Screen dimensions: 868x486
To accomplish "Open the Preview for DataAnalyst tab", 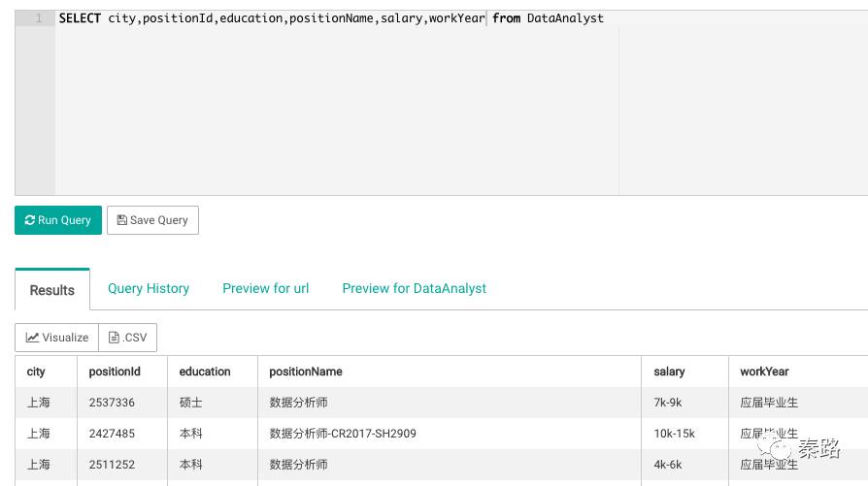I will 415,288.
